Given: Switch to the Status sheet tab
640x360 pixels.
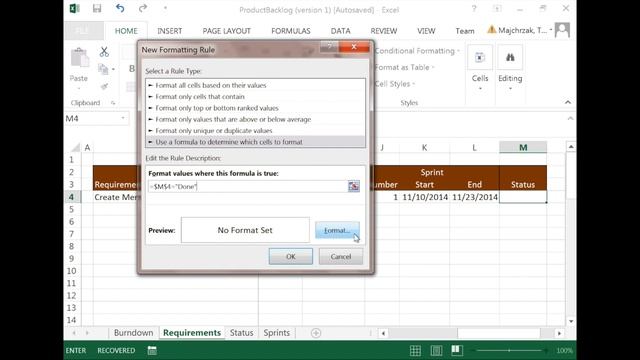Looking at the screenshot, I should click(241, 333).
